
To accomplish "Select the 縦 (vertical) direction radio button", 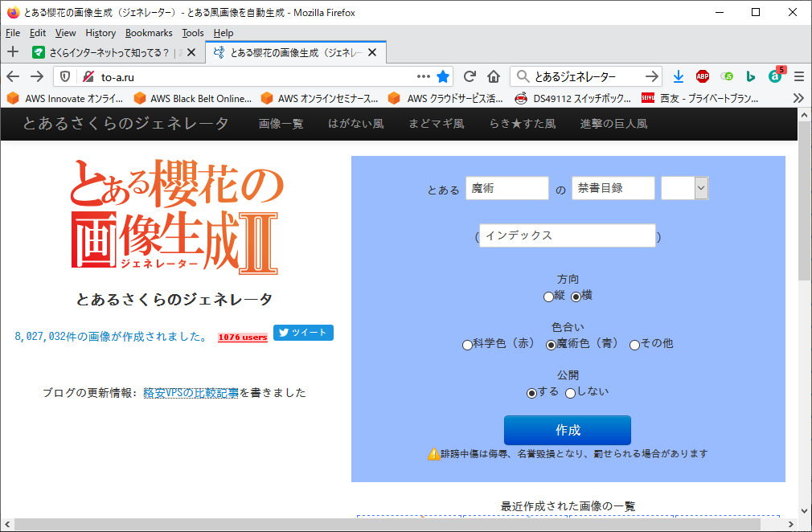I will (548, 297).
